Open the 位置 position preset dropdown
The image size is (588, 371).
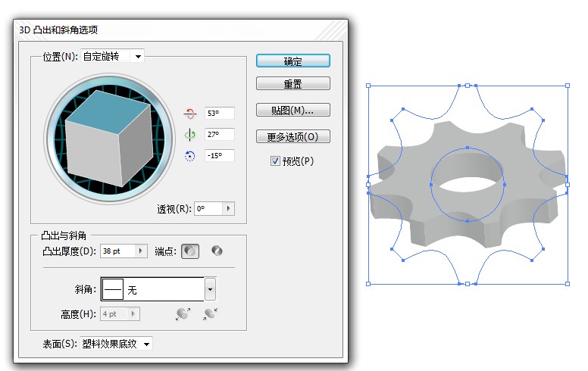139,57
